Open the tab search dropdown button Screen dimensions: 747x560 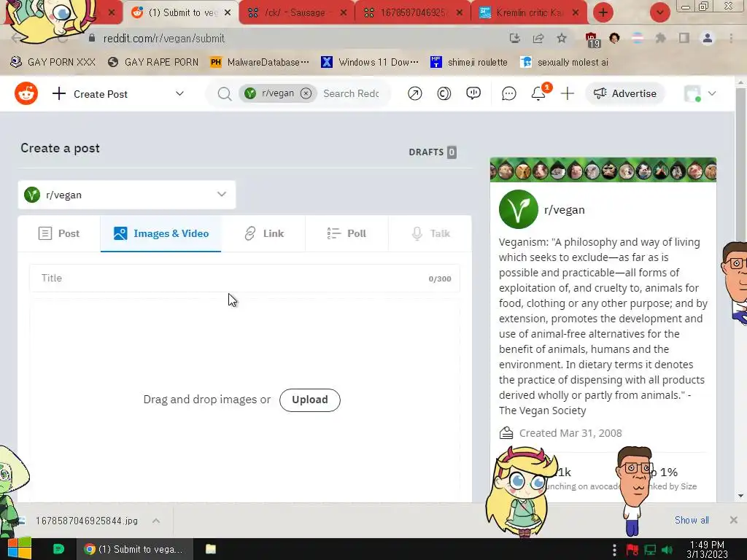659,13
